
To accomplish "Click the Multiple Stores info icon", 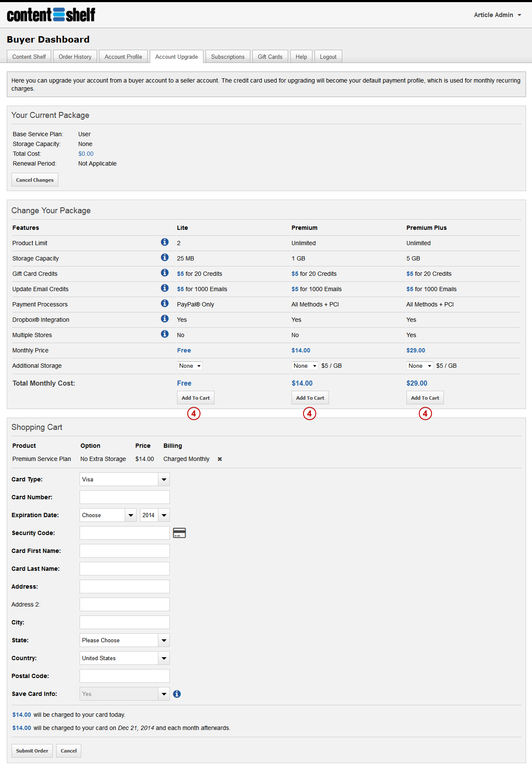I will [x=165, y=334].
